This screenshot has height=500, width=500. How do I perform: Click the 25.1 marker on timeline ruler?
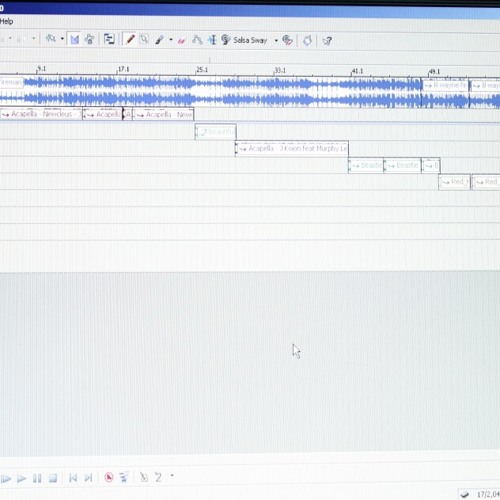202,70
